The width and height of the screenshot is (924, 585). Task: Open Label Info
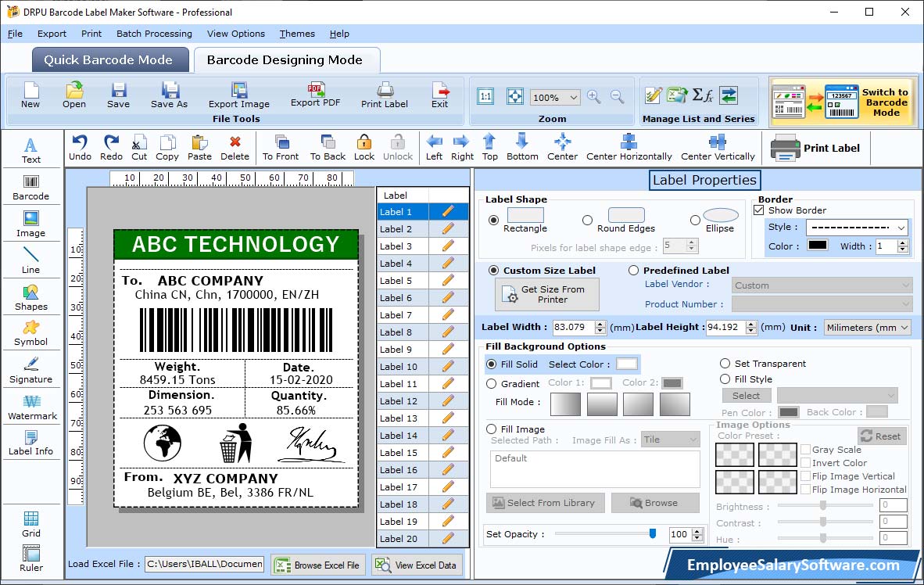coord(31,443)
